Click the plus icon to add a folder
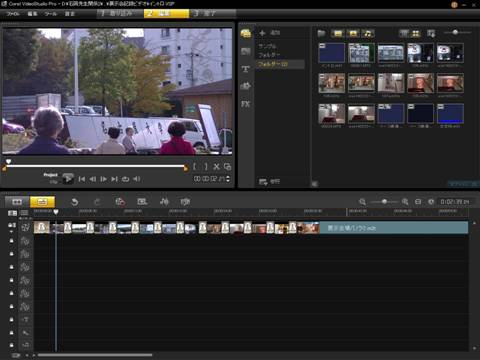The width and height of the screenshot is (480, 360). (x=262, y=33)
